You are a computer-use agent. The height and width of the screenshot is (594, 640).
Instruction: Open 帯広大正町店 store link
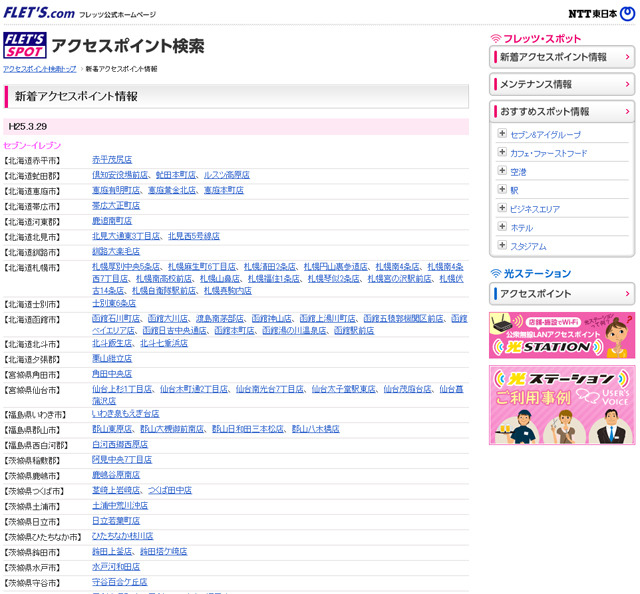(x=116, y=205)
